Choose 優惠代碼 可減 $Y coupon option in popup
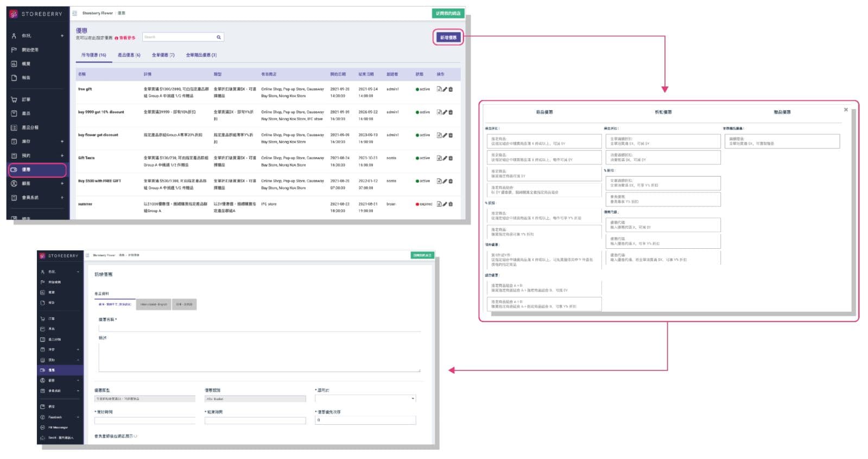The width and height of the screenshot is (868, 459). [663, 225]
